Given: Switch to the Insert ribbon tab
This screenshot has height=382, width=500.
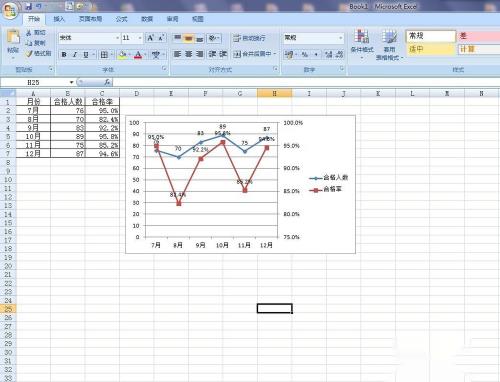Looking at the screenshot, I should [x=59, y=19].
